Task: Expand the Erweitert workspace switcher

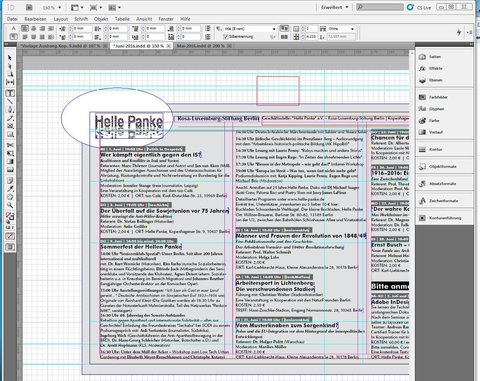Action: coord(334,7)
